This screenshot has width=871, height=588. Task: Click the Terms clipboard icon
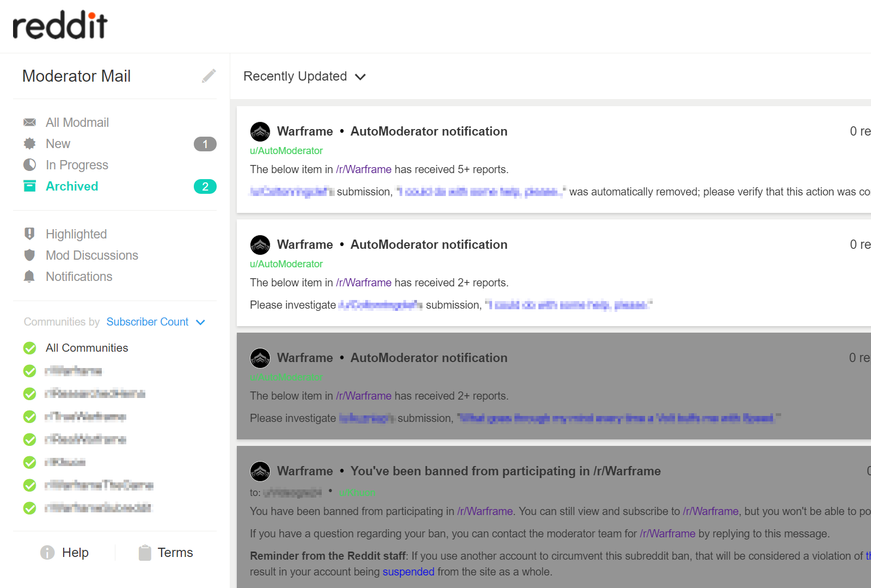(145, 553)
